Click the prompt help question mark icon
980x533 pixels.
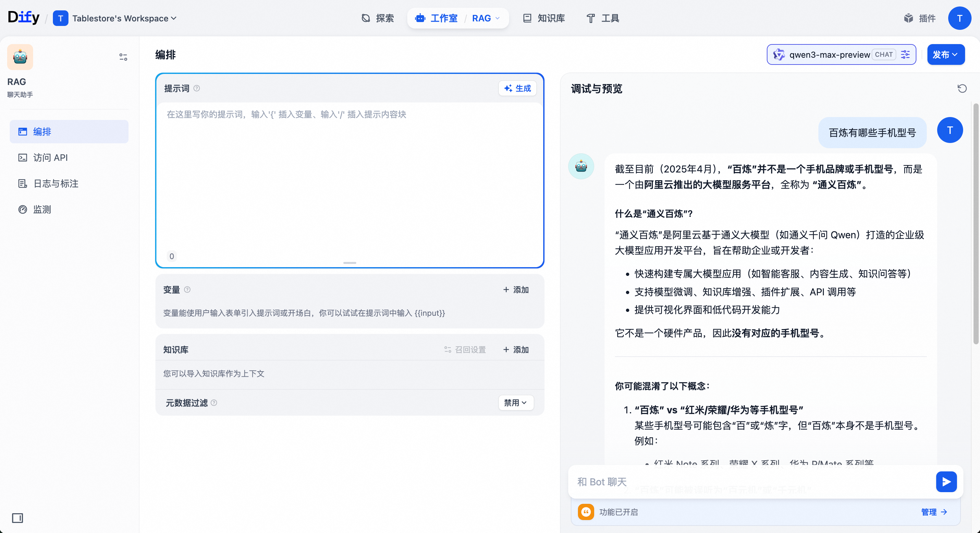pyautogui.click(x=197, y=88)
